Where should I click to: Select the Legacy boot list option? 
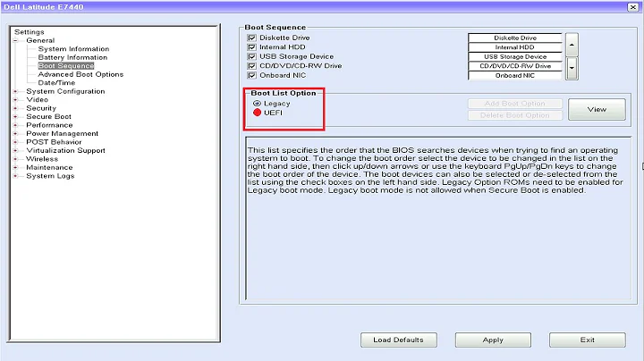tap(257, 104)
